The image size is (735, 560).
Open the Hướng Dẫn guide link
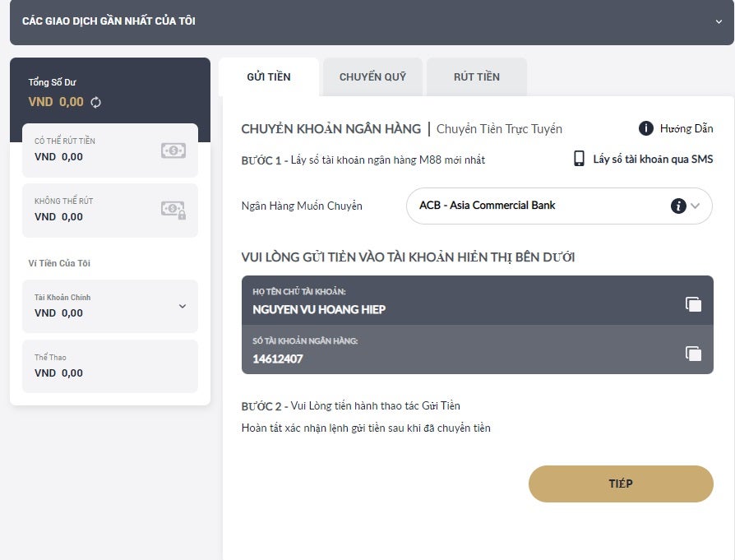(686, 128)
